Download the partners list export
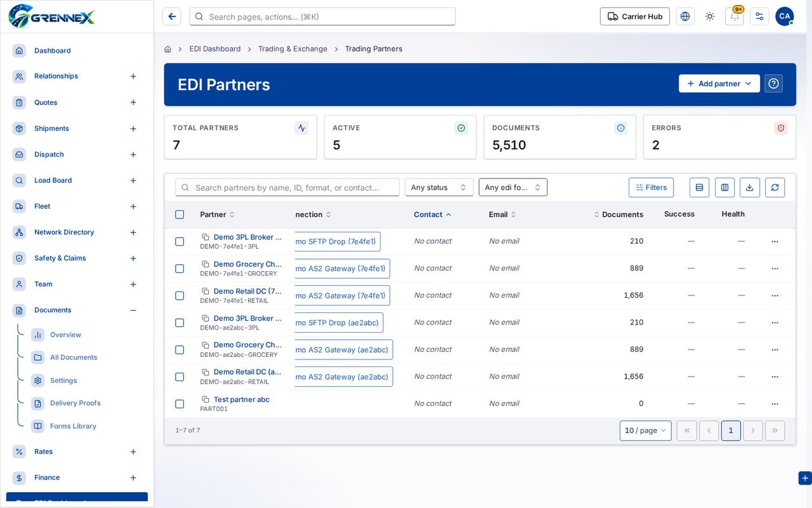The image size is (812, 508). pos(750,187)
